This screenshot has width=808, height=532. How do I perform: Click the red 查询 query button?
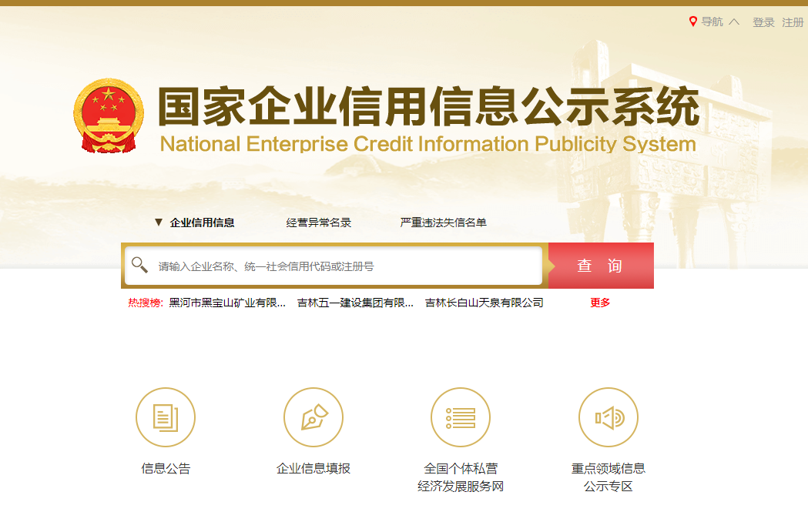point(601,266)
